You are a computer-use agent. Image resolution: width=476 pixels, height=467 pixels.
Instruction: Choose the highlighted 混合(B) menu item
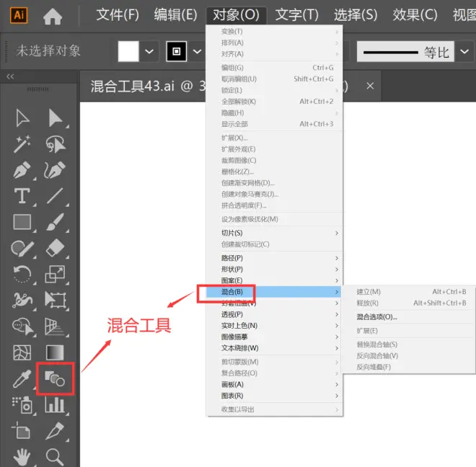274,292
